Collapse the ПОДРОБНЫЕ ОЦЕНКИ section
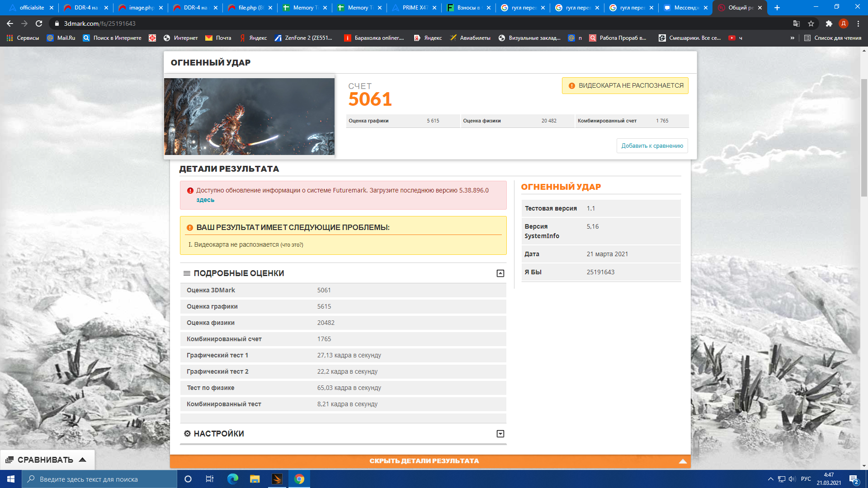The height and width of the screenshot is (488, 868). point(500,273)
